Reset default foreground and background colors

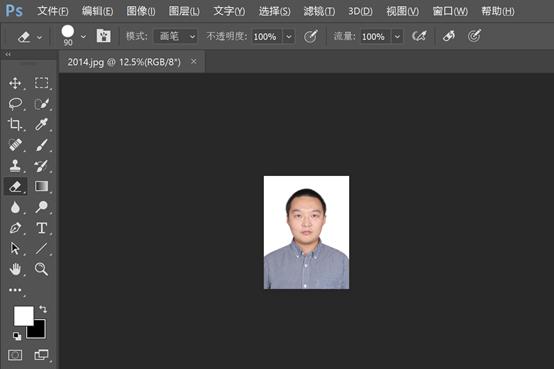pos(17,336)
